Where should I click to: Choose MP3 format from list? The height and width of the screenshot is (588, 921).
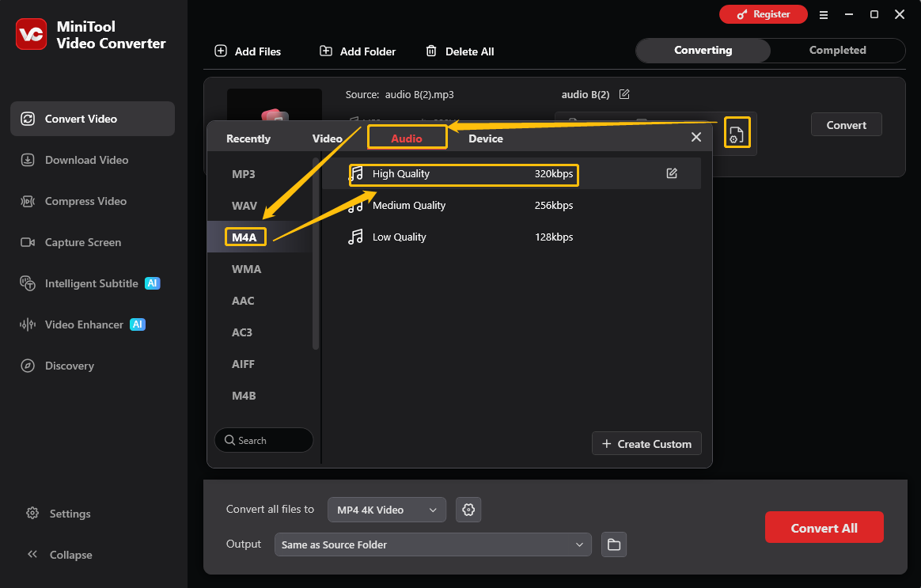tap(260, 174)
